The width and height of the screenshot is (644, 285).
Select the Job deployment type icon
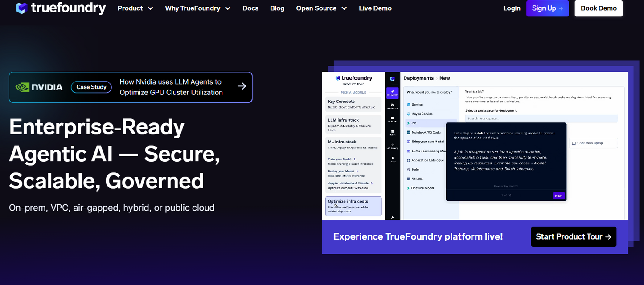pos(408,123)
